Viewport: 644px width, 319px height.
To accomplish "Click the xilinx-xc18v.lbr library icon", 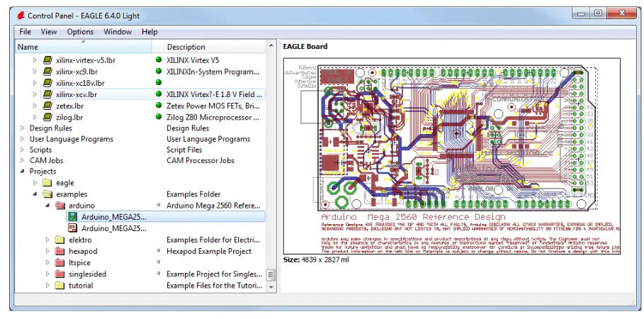I will pyautogui.click(x=47, y=83).
